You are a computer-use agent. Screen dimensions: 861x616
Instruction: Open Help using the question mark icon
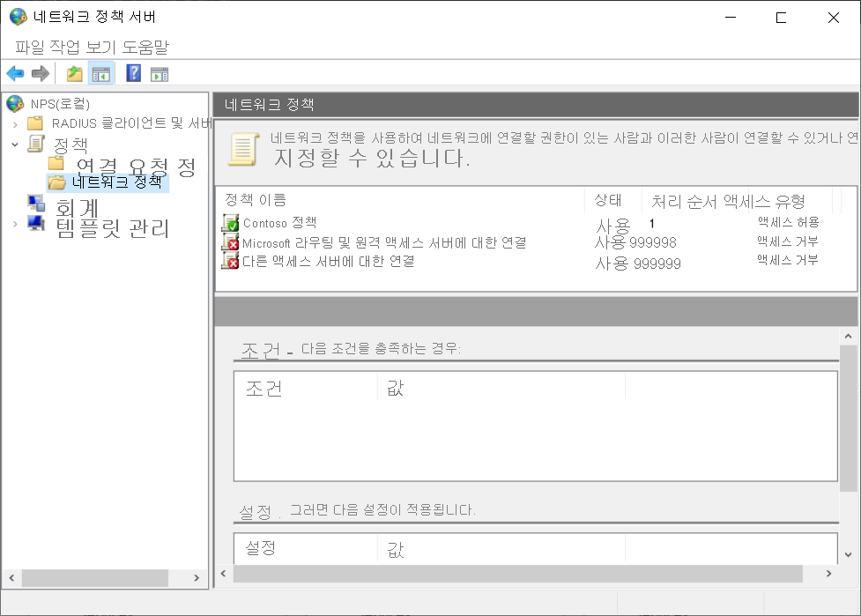132,73
